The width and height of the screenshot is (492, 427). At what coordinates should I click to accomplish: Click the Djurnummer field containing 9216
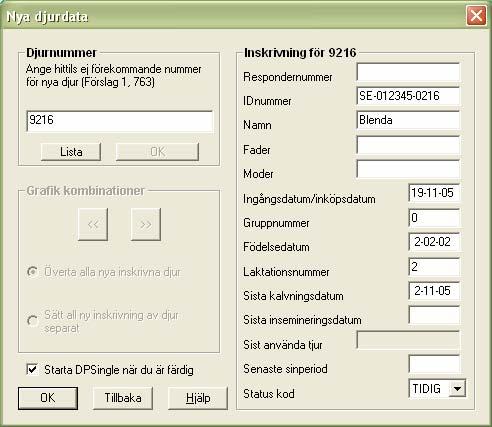pos(120,121)
